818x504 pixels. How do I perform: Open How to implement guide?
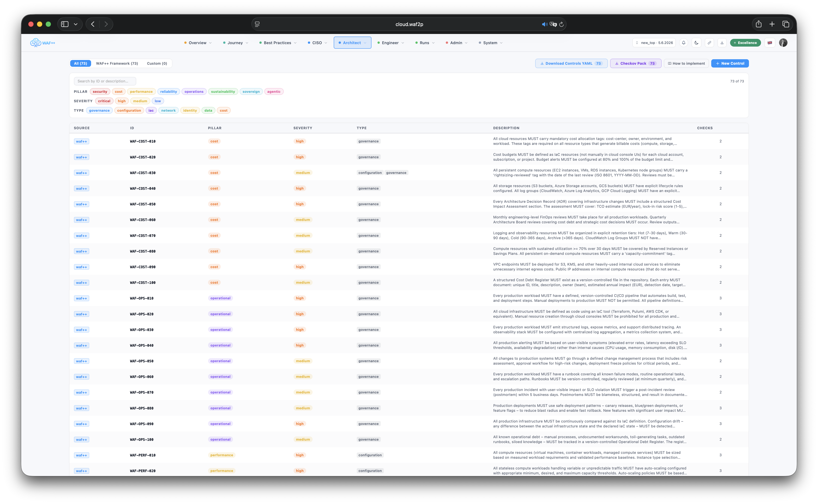[686, 63]
